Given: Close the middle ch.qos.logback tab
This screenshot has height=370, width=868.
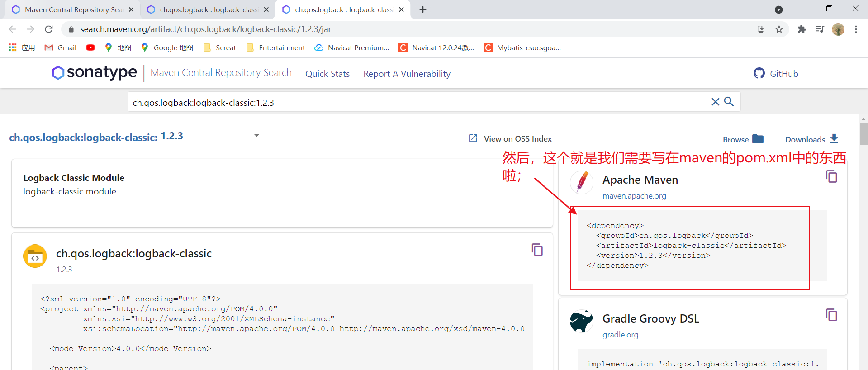Looking at the screenshot, I should click(266, 9).
